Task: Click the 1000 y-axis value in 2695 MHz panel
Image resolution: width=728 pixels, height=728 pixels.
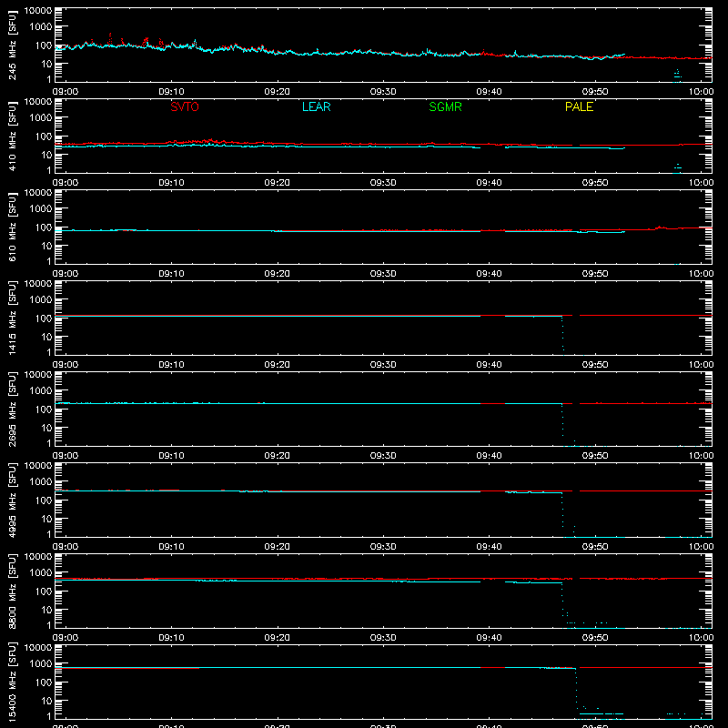Action: pos(41,391)
